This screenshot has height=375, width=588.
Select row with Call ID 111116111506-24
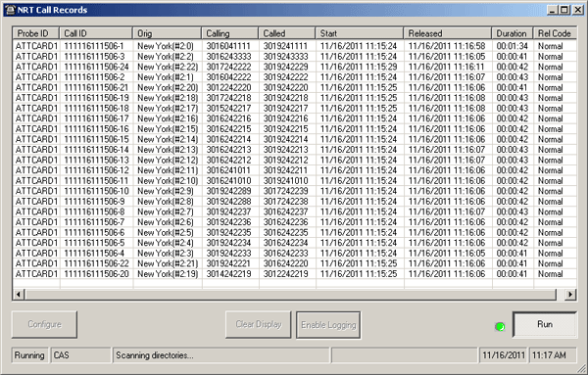(x=294, y=67)
